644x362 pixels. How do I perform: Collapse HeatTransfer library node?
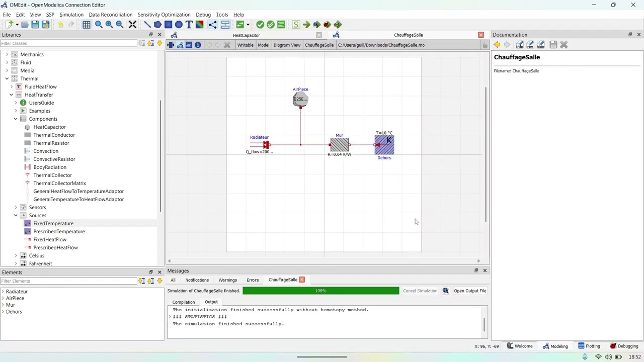(x=11, y=95)
